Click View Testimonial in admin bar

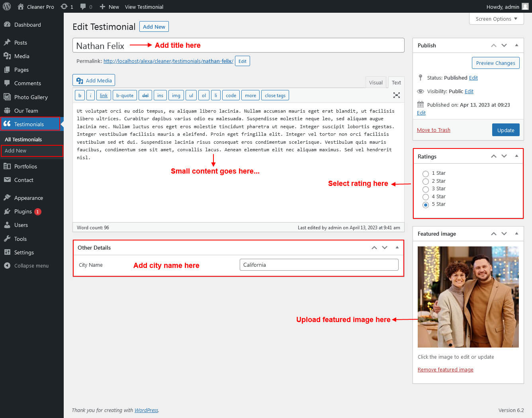coord(144,7)
